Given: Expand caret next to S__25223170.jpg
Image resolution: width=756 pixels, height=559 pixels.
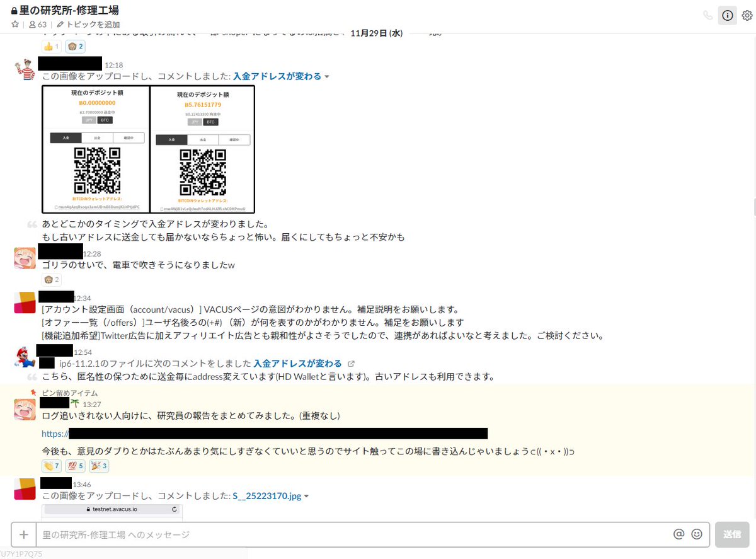Looking at the screenshot, I should tap(307, 497).
